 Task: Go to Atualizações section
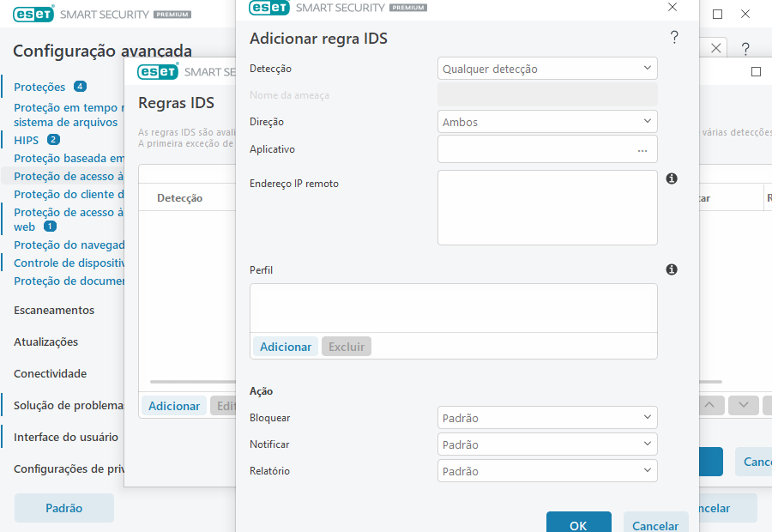45,342
